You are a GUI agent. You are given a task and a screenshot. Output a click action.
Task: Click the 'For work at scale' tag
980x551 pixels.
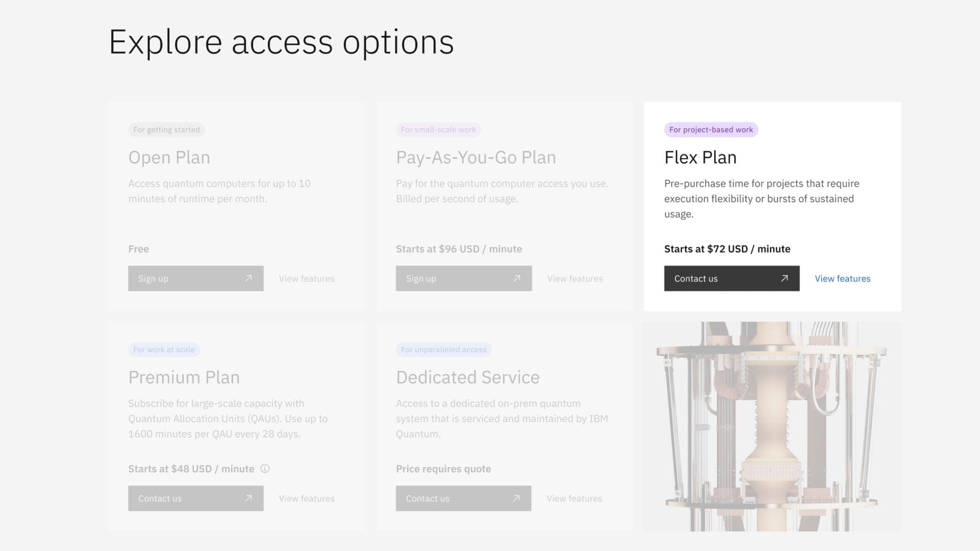(164, 349)
